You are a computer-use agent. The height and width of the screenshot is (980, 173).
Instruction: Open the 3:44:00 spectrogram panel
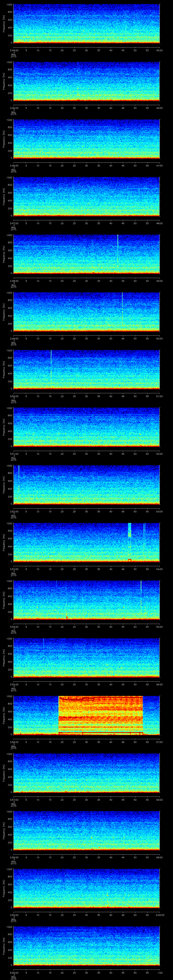[x=86, y=24]
